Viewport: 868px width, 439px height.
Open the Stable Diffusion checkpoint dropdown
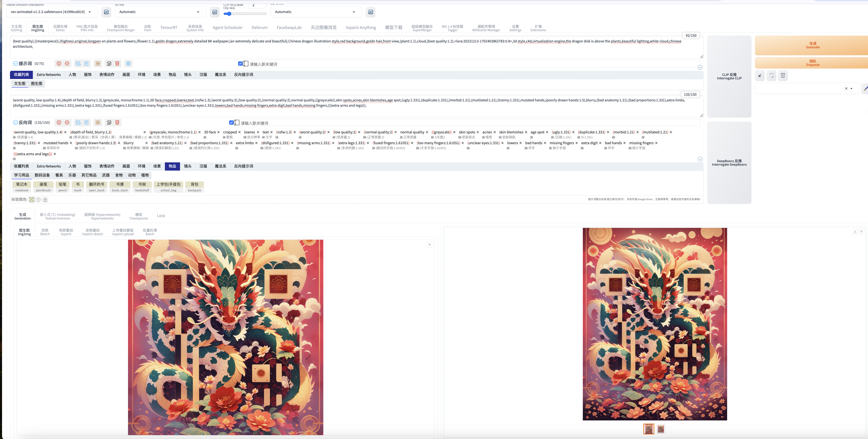click(52, 12)
